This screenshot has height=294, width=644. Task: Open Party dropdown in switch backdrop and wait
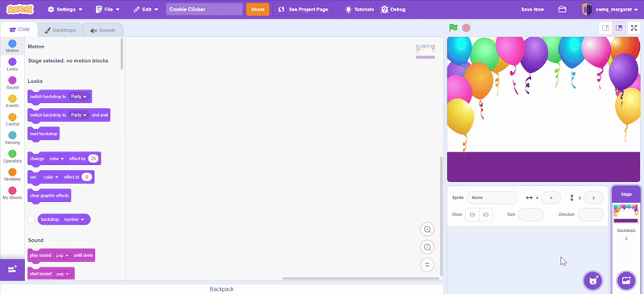pos(79,115)
